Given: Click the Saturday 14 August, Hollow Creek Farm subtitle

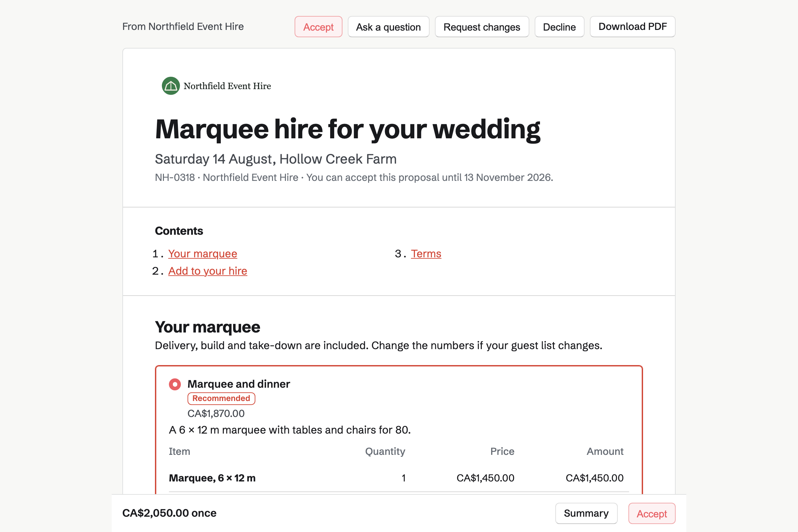Looking at the screenshot, I should 276,159.
